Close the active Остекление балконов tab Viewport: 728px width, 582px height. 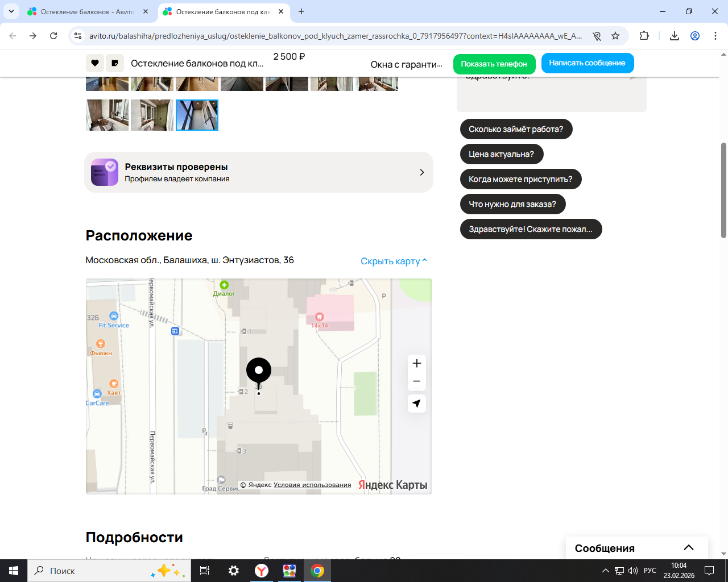[x=281, y=11]
